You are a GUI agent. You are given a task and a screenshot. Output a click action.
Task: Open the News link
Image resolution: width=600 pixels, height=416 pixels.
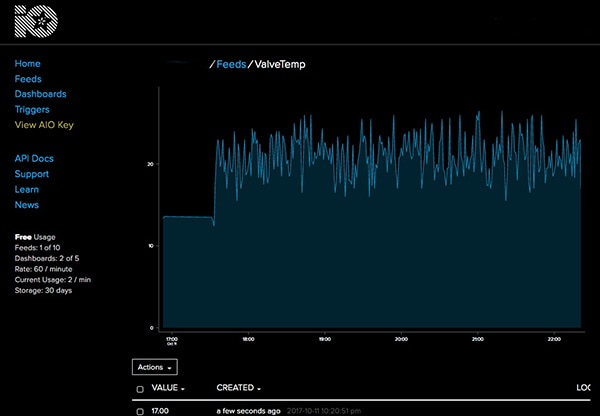pos(27,205)
